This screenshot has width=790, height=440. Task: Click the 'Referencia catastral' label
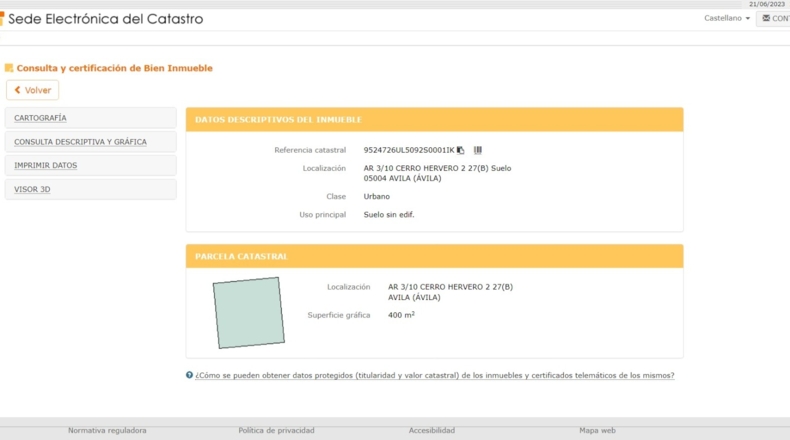tap(310, 150)
